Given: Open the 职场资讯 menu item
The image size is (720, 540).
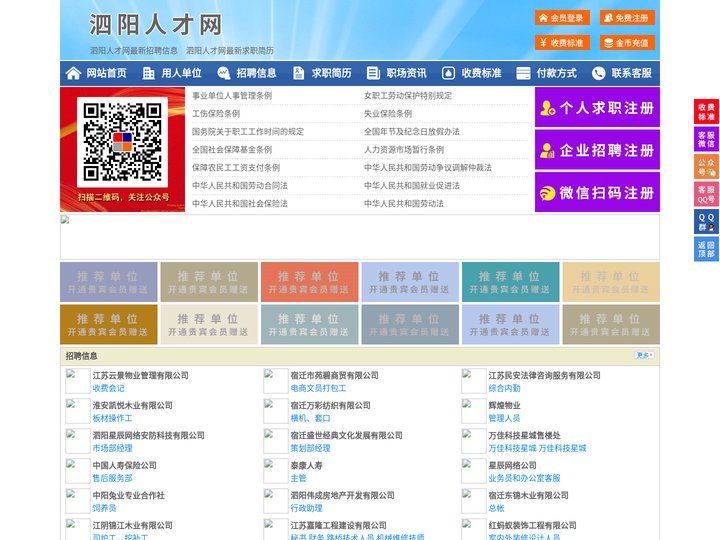Looking at the screenshot, I should (x=406, y=73).
